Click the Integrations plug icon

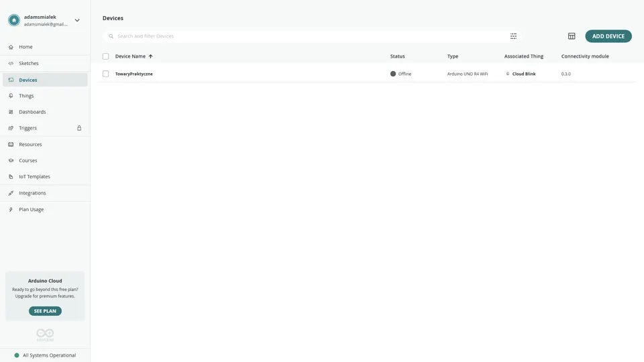tap(11, 193)
